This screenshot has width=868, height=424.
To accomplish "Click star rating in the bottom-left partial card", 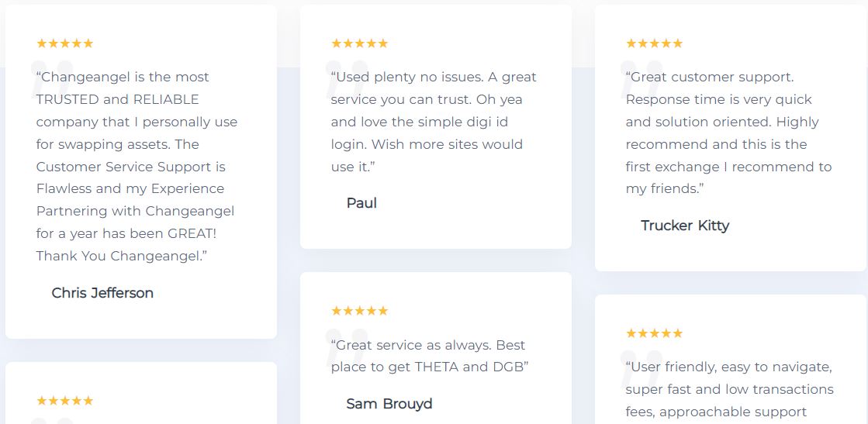I will 64,401.
